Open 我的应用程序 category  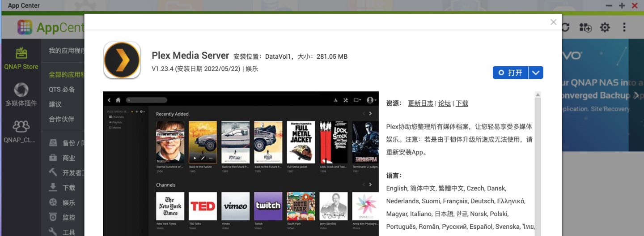[67, 51]
